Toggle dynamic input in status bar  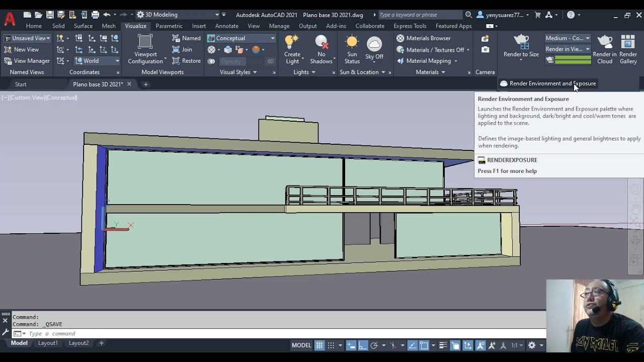point(351,345)
